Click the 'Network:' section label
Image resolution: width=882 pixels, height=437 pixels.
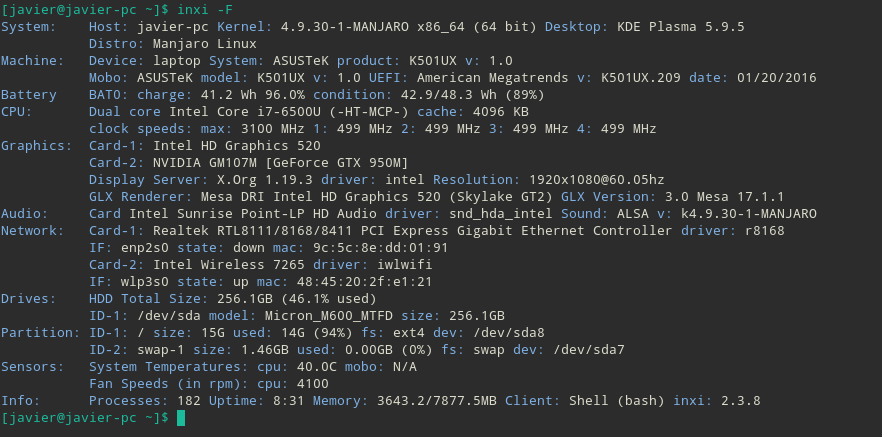(33, 231)
